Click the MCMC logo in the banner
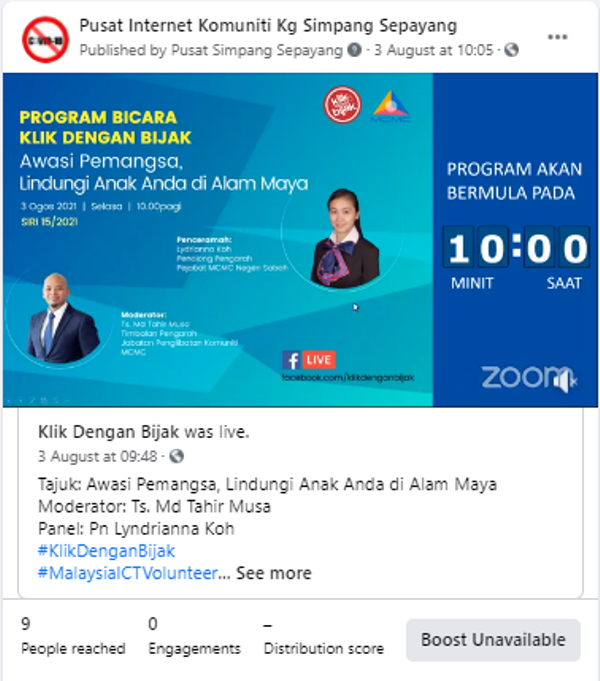 coord(391,107)
